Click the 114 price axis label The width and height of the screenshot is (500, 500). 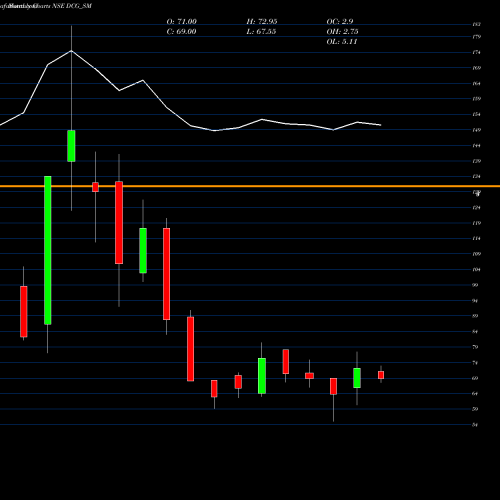[477, 239]
